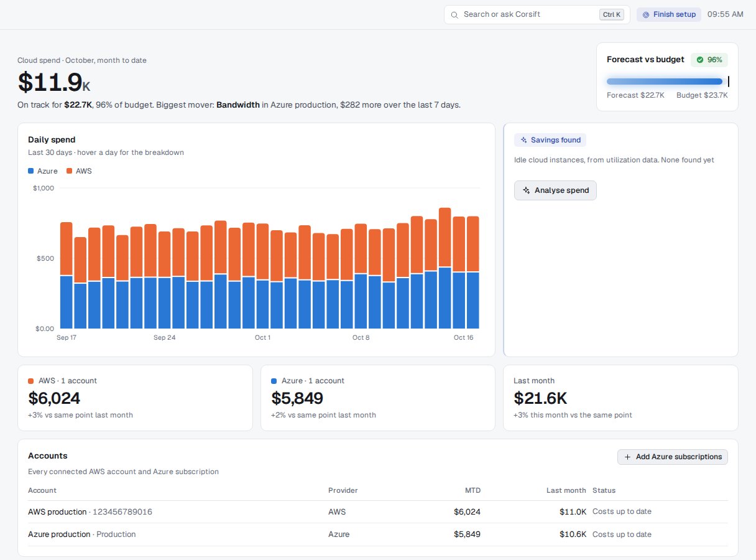Open the Finish setup button
The width and height of the screenshot is (756, 560).
669,14
